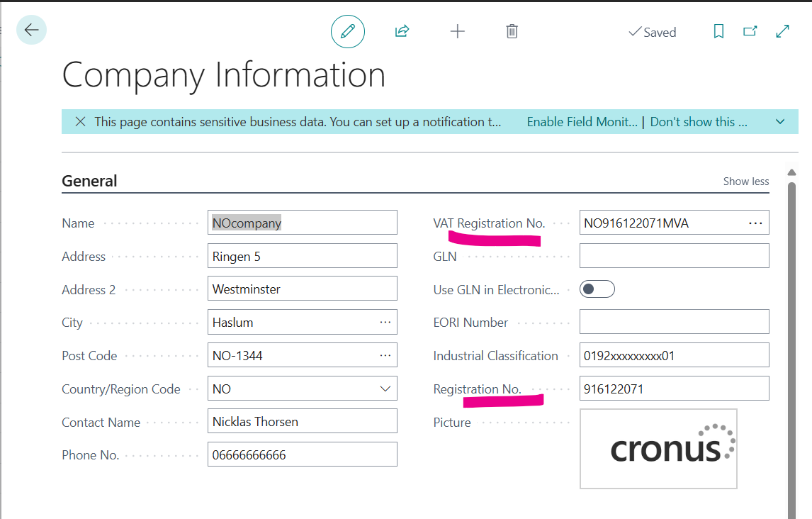Click the EORI Number field

click(675, 322)
